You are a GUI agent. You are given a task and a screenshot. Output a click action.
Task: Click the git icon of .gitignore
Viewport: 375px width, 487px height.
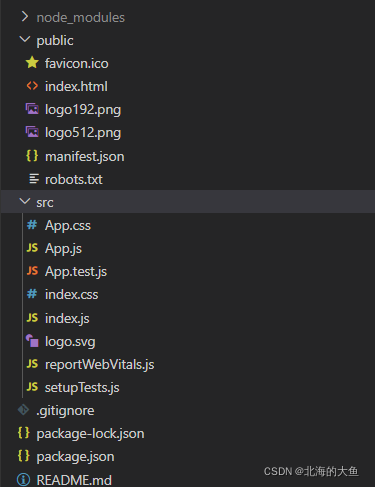coord(23,410)
